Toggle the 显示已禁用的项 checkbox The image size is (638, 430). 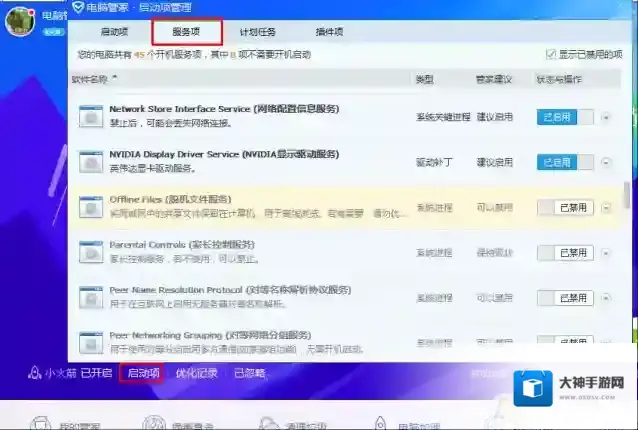[x=551, y=54]
